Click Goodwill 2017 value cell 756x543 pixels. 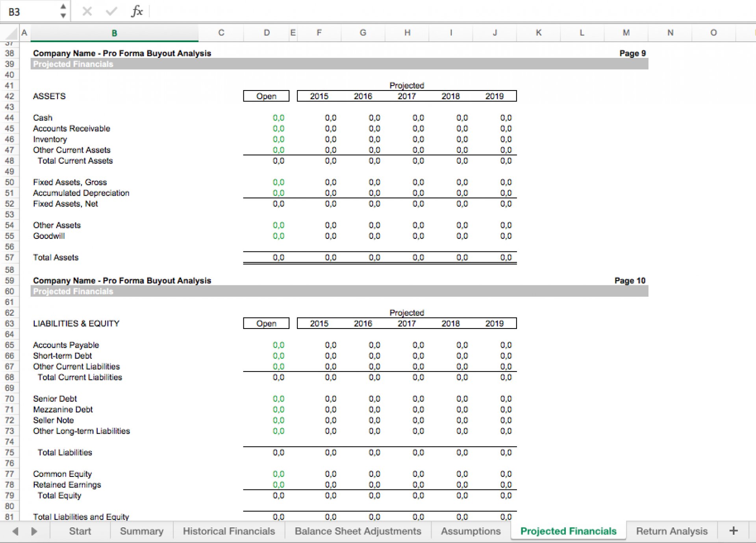(x=418, y=236)
